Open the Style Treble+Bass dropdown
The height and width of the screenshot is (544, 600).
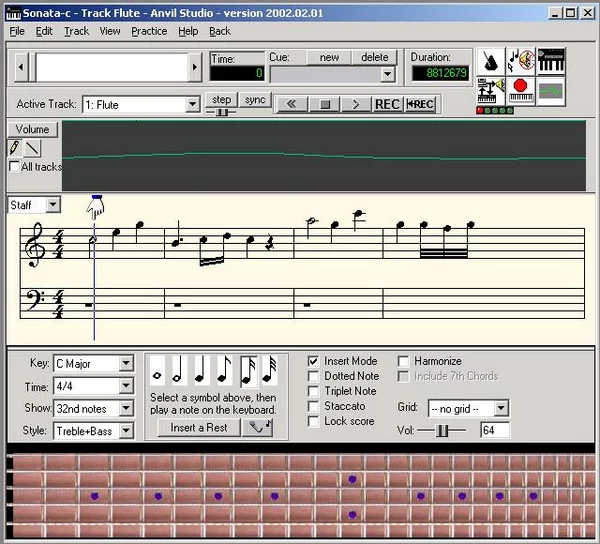coord(126,431)
